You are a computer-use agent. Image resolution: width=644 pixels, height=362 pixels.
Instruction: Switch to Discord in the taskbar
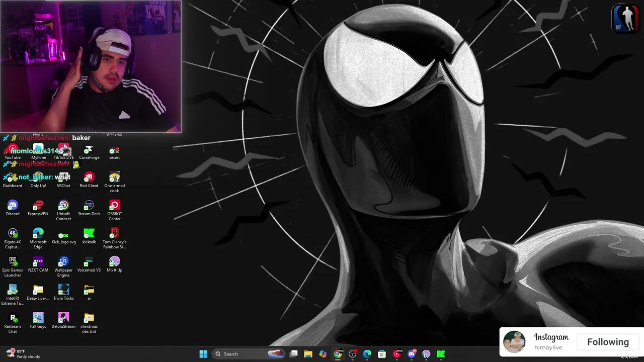pyautogui.click(x=412, y=354)
